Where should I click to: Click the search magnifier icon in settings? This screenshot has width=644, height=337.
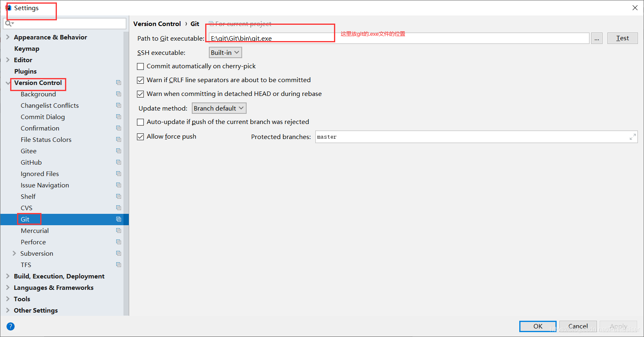tap(9, 24)
